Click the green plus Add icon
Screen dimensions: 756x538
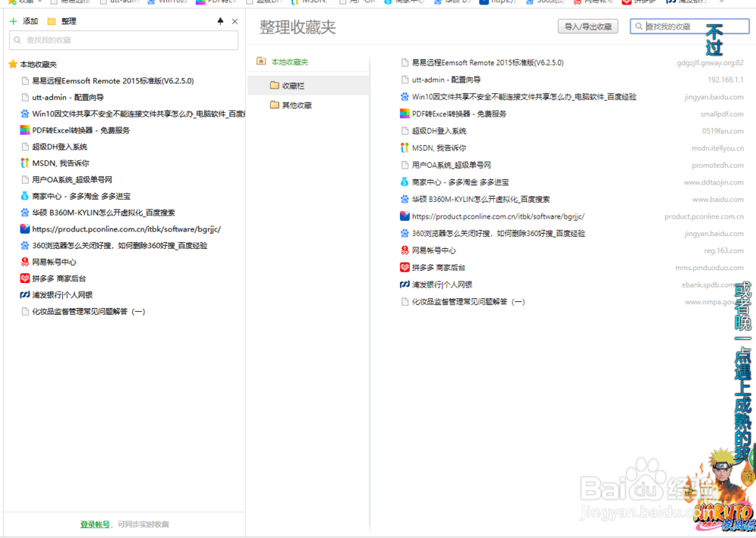pos(14,21)
